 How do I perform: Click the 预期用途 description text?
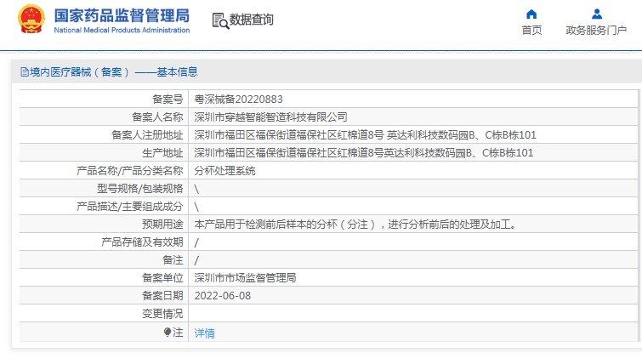[x=355, y=225]
